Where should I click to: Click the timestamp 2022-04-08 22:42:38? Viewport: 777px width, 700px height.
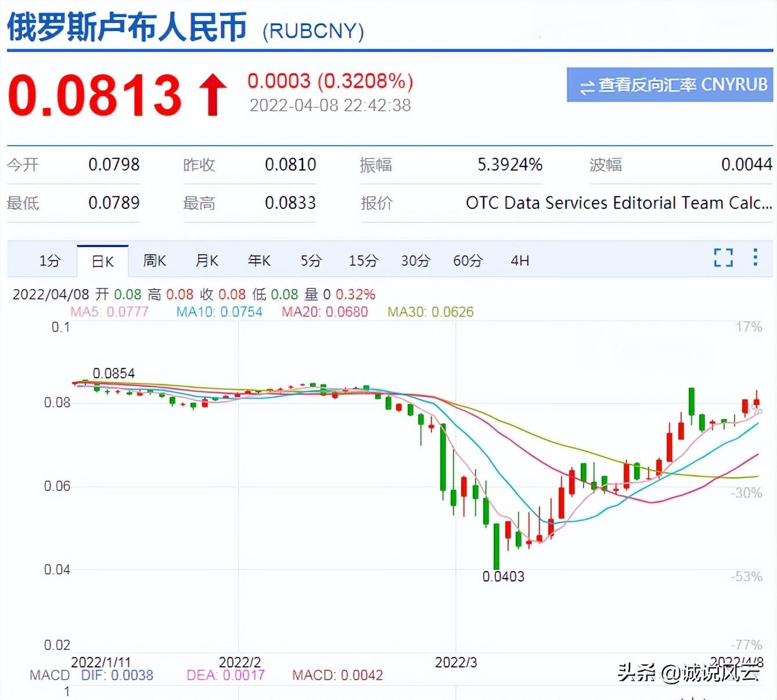point(330,106)
